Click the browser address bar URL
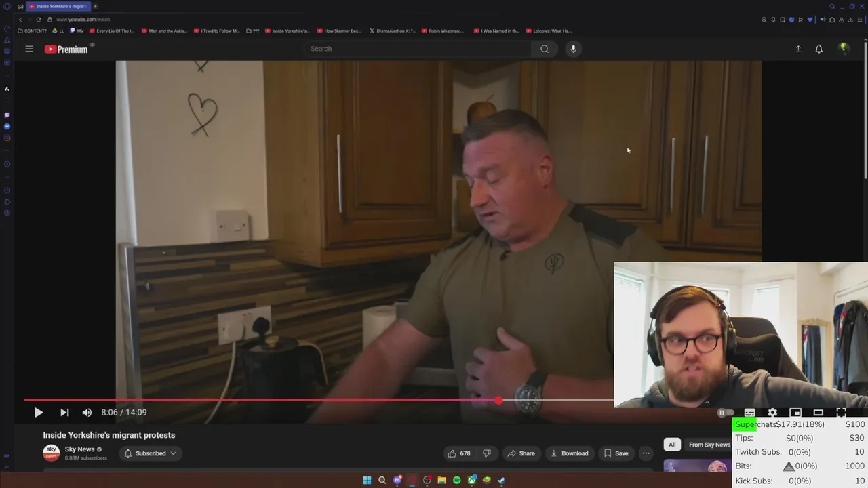Image resolution: width=868 pixels, height=488 pixels. tap(83, 20)
